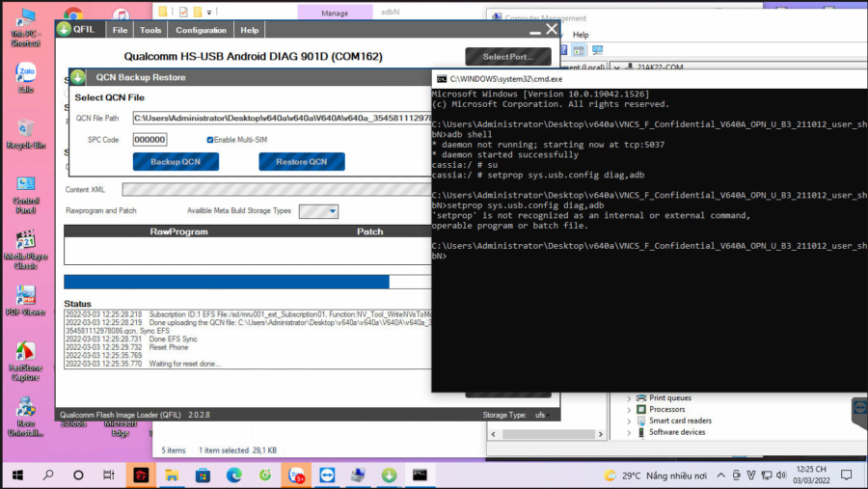The height and width of the screenshot is (489, 868).
Task: Click the Restore QCN button
Action: [x=302, y=162]
